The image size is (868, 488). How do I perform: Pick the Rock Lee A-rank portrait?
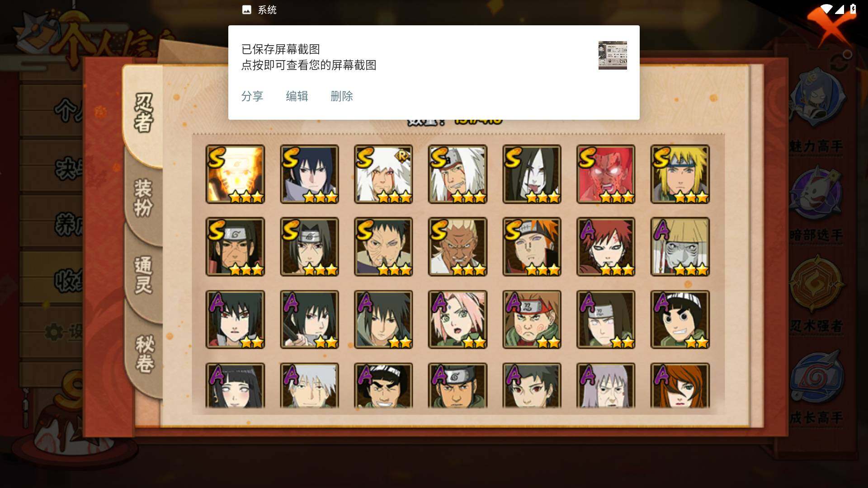pos(680,319)
